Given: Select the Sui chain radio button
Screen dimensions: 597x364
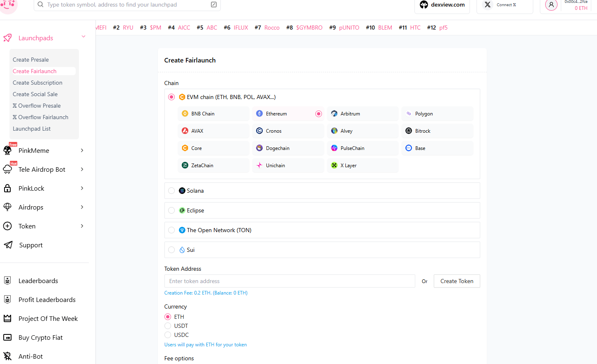Looking at the screenshot, I should coord(171,250).
